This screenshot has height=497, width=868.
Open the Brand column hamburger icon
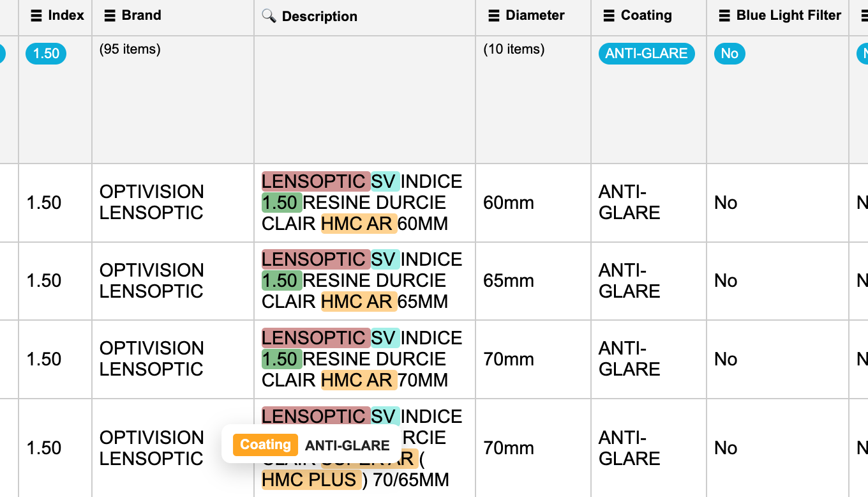(110, 15)
